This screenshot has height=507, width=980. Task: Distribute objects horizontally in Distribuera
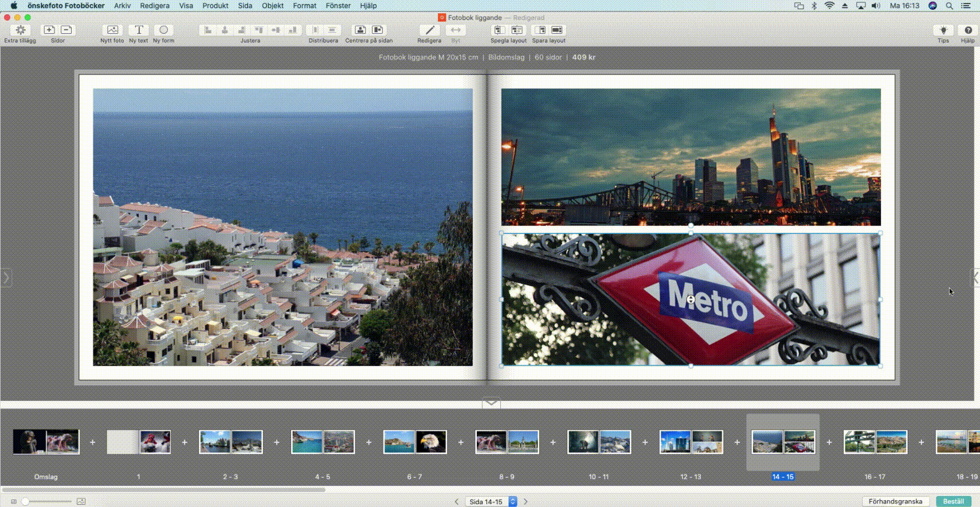315,30
